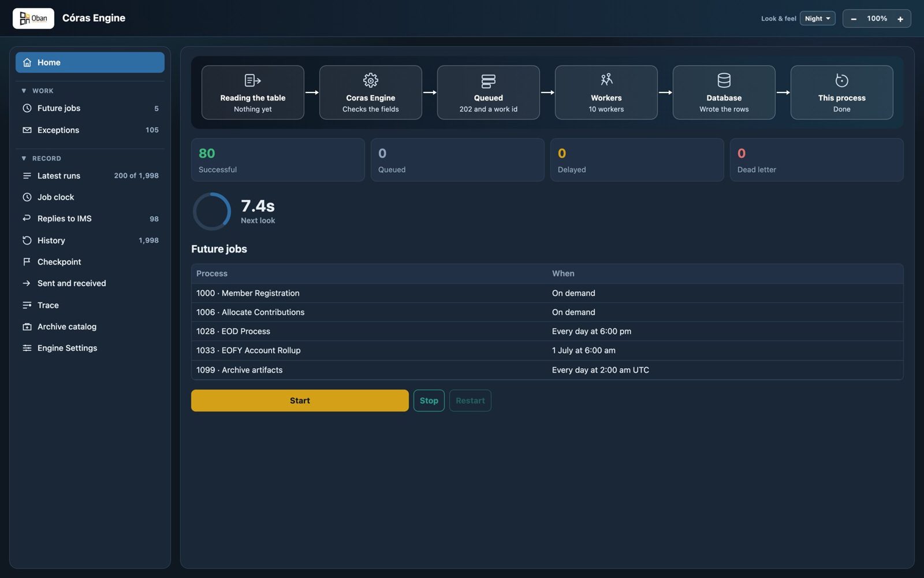Click the yellow Start button

coord(300,401)
